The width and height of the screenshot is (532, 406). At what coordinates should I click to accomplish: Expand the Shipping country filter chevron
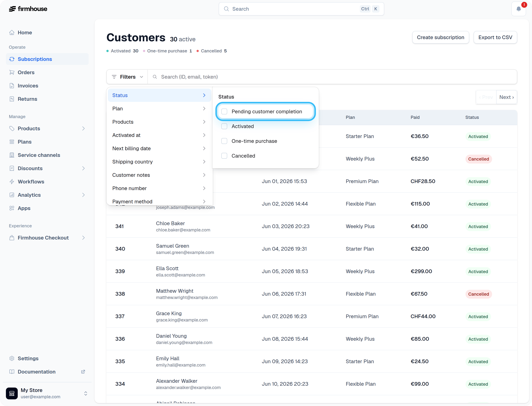[204, 162]
